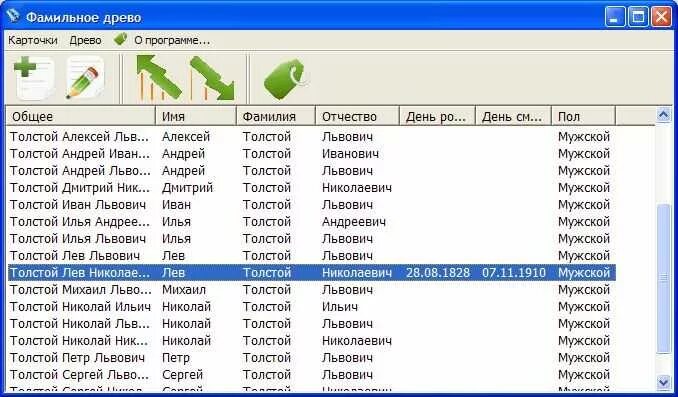Screen dimensions: 678x397
Task: Click the Петр name cell
Action: point(176,358)
